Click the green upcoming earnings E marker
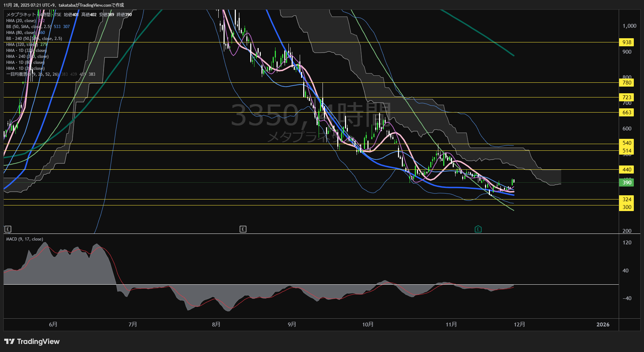644x352 pixels. 478,229
